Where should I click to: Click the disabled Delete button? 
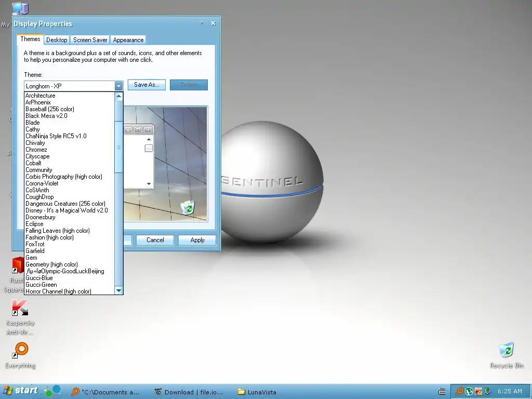tap(189, 85)
